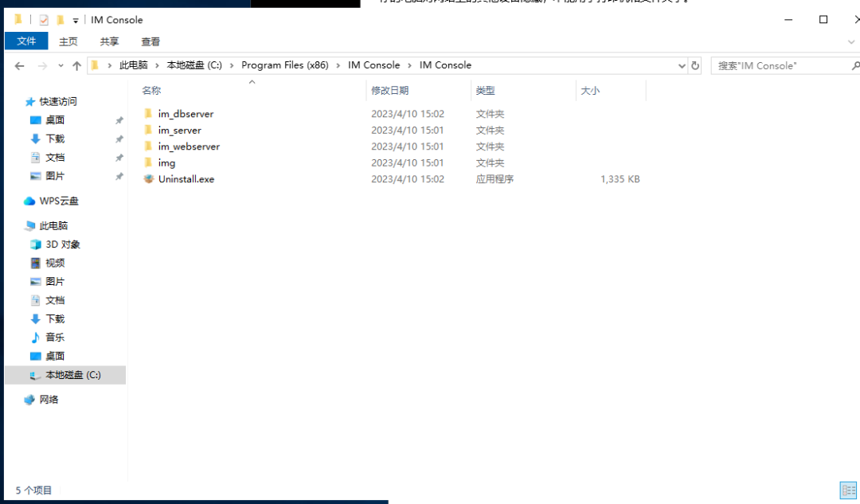The width and height of the screenshot is (860, 504).
Task: Open the 文件 menu tab
Action: (26, 41)
